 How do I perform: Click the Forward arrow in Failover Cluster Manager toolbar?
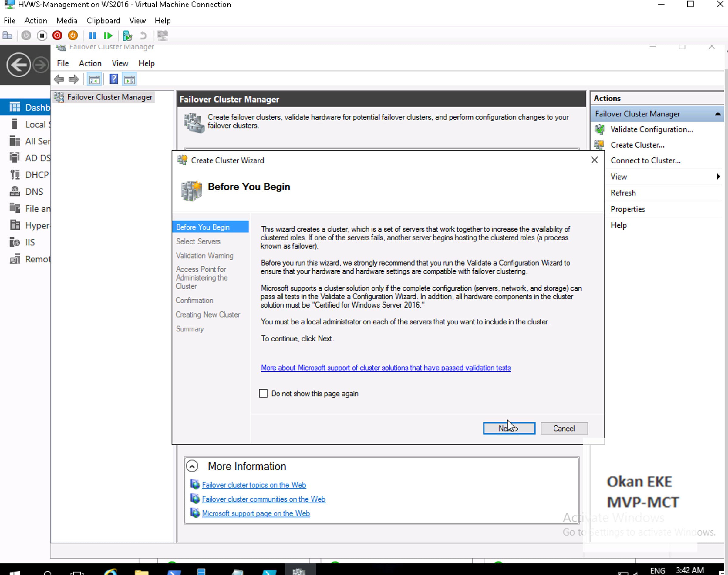tap(74, 79)
